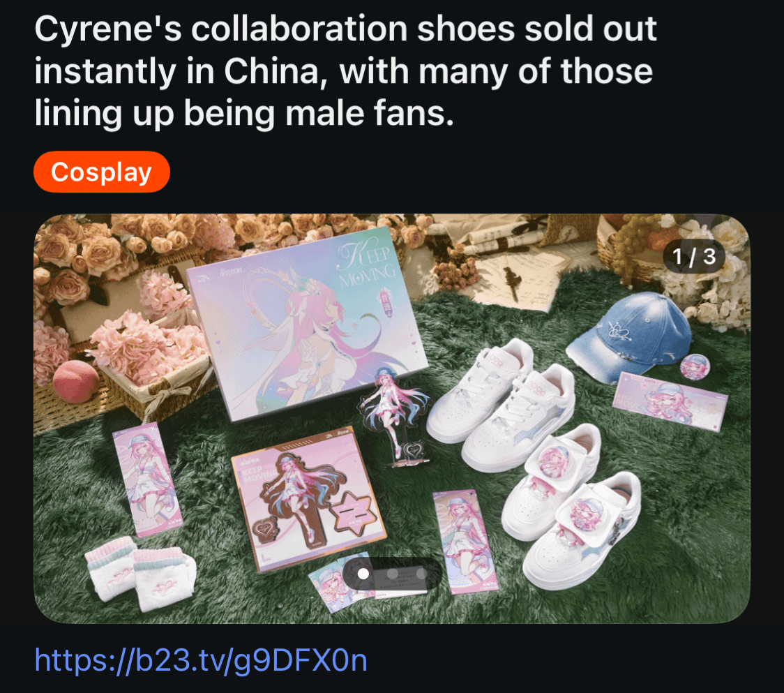
Task: Jump to the third carousel pagination dot
Action: pyautogui.click(x=422, y=574)
